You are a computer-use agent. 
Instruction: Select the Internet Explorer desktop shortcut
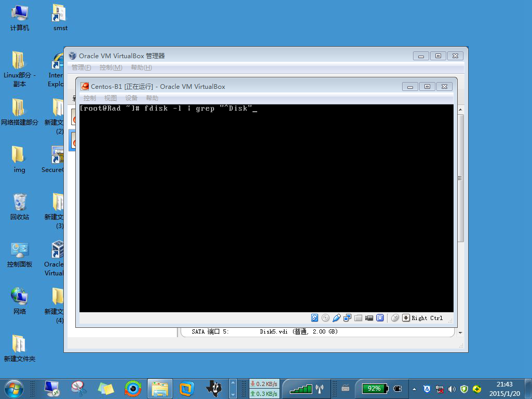click(x=56, y=69)
